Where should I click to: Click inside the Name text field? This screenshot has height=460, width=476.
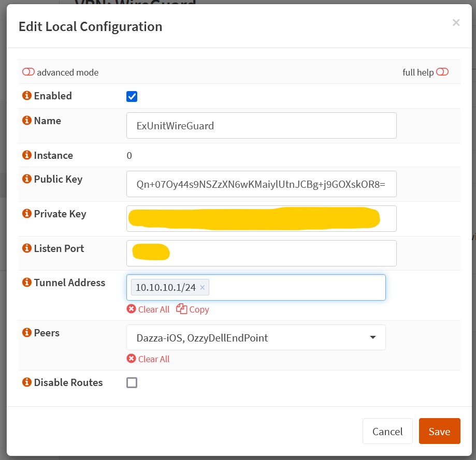pos(261,126)
